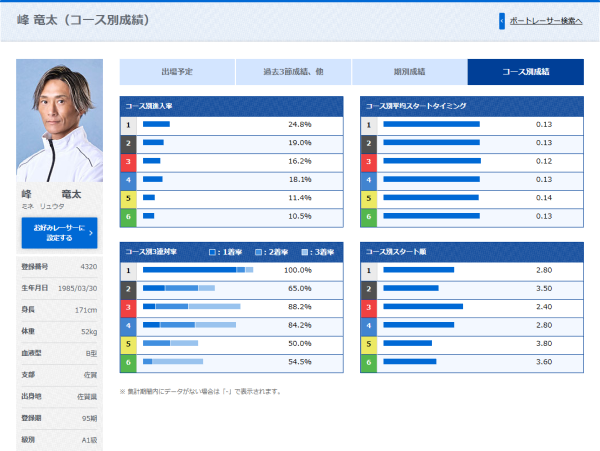
Task: Click the 3着率 legend swatch
Action: pos(304,252)
